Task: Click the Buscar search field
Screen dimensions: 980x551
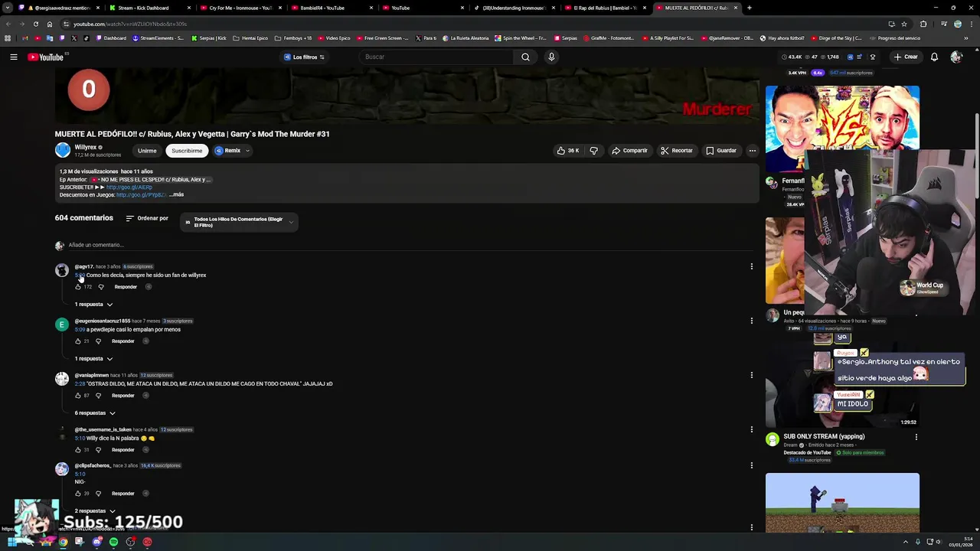Action: (436, 57)
